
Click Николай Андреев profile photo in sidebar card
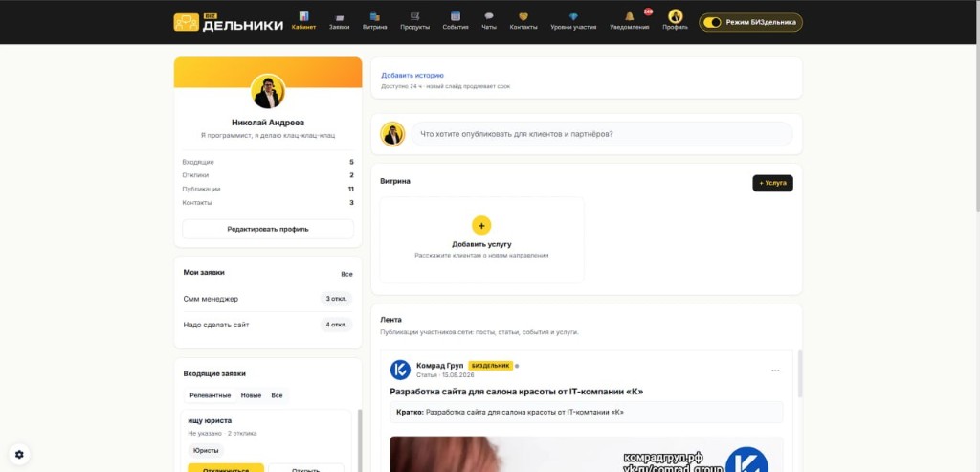(x=268, y=91)
